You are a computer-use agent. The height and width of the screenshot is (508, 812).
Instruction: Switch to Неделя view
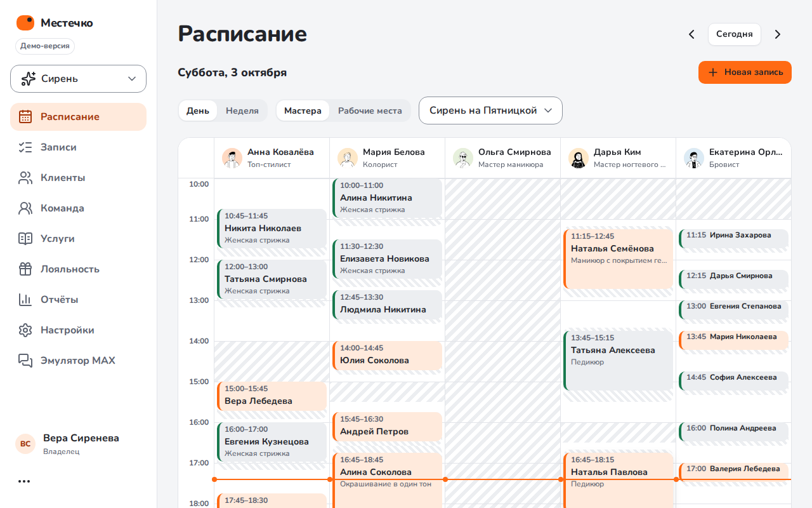pyautogui.click(x=242, y=110)
